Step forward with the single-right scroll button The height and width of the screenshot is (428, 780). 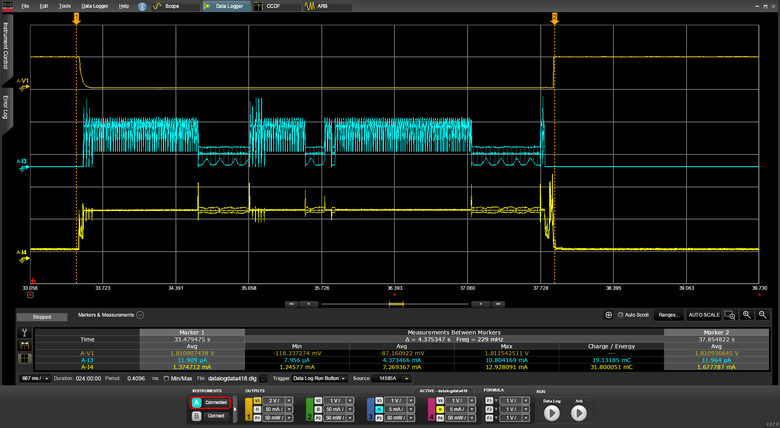(481, 304)
